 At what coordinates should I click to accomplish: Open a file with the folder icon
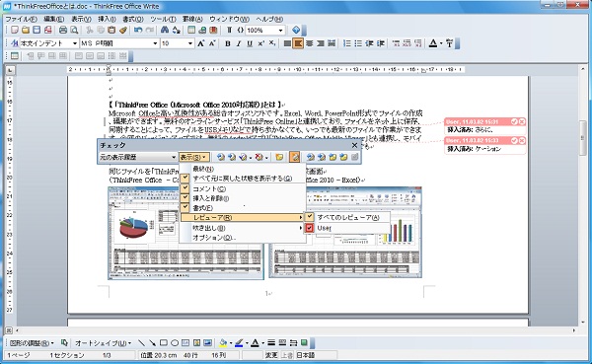tap(26, 30)
